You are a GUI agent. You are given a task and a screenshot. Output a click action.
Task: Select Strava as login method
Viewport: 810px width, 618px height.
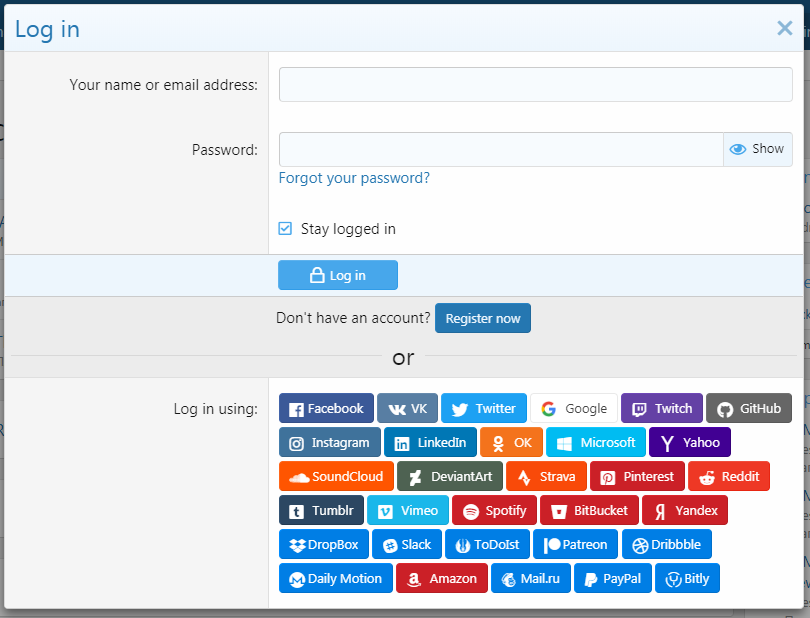point(547,476)
